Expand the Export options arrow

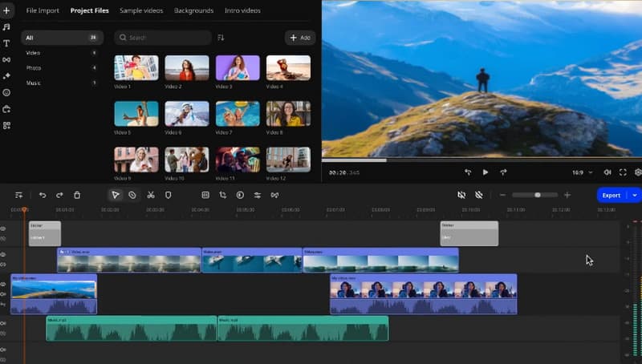pos(635,195)
